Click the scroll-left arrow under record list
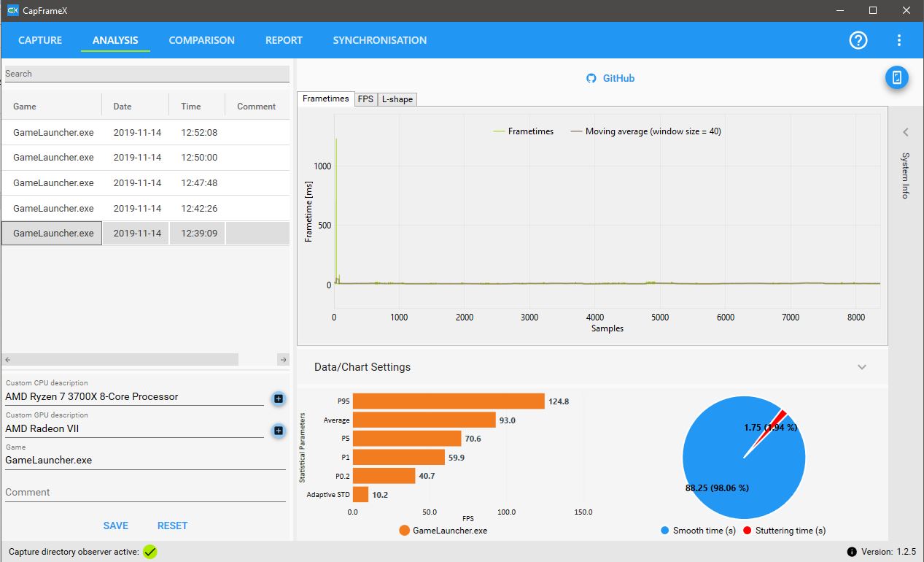This screenshot has width=924, height=562. 7,360
